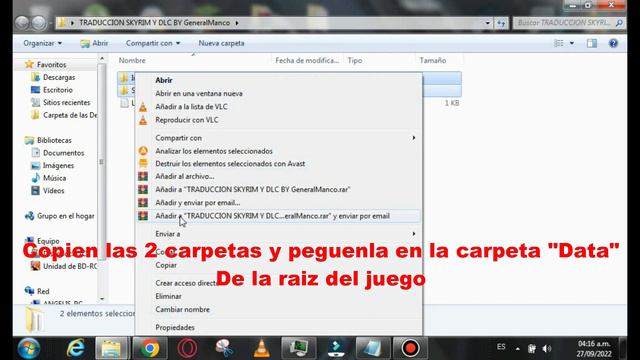Image resolution: width=640 pixels, height=360 pixels.
Task: Open Sitios recientes in sidebar
Action: pos(67,102)
